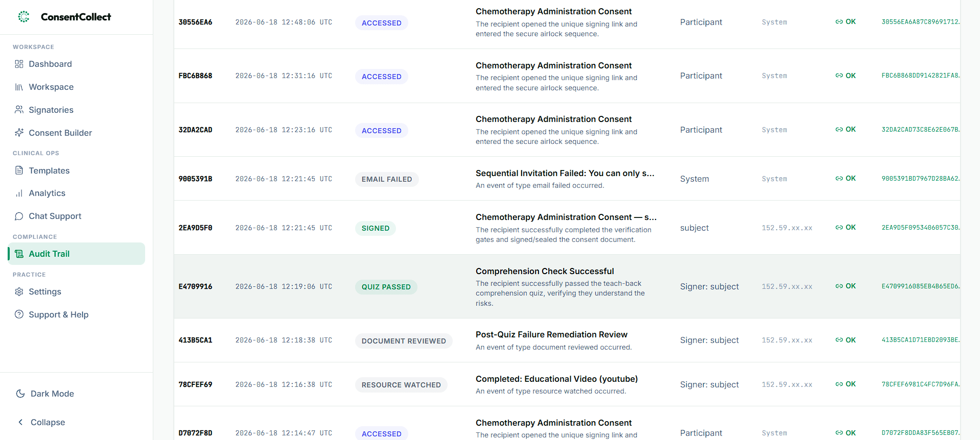Click the IP 152.59.xx.xx in SIGNED row

click(x=787, y=228)
